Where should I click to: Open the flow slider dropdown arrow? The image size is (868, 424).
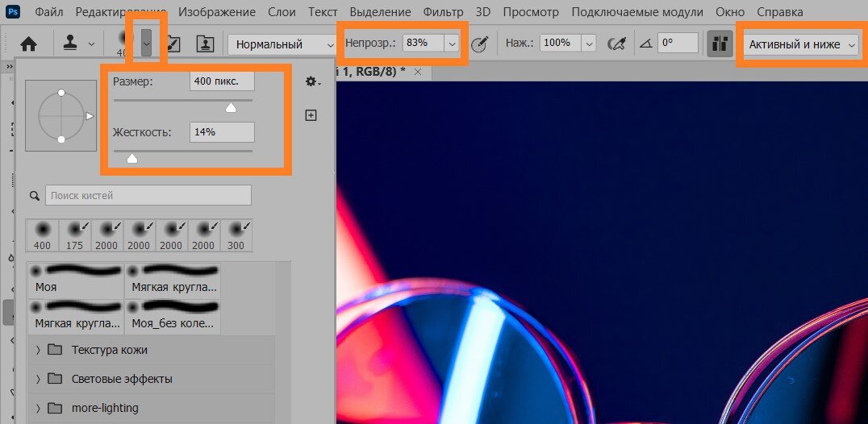point(589,43)
